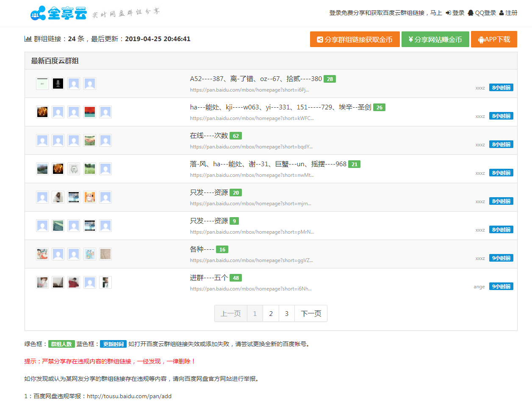Click the 9小时前 badge on 进群 row
This screenshot has height=402, width=532.
501,287
